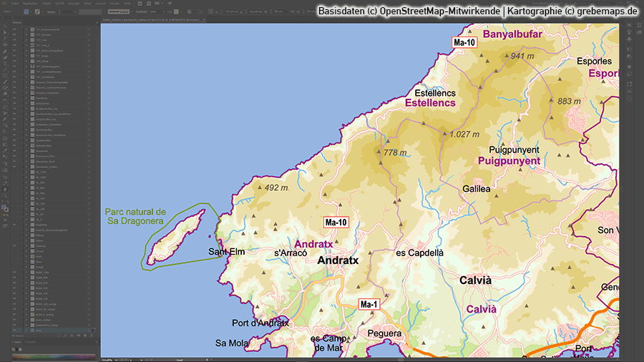Click the zoom percentage field in status bar
Image resolution: width=644 pixels, height=362 pixels.
point(107,358)
